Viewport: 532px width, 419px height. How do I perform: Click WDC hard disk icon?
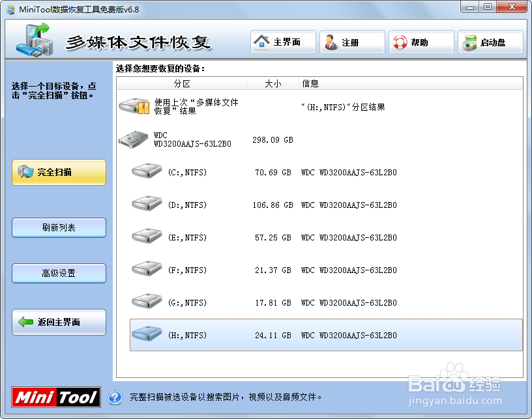click(134, 139)
